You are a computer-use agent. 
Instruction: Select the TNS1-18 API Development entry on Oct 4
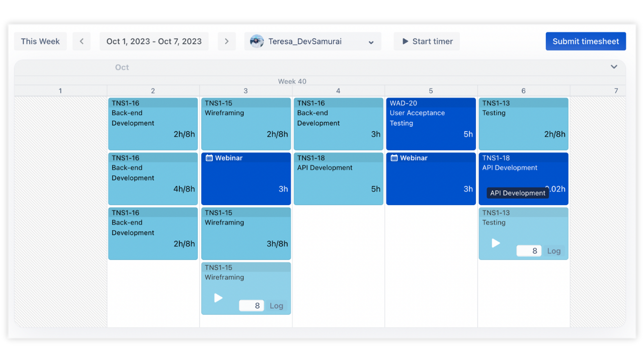(x=338, y=178)
